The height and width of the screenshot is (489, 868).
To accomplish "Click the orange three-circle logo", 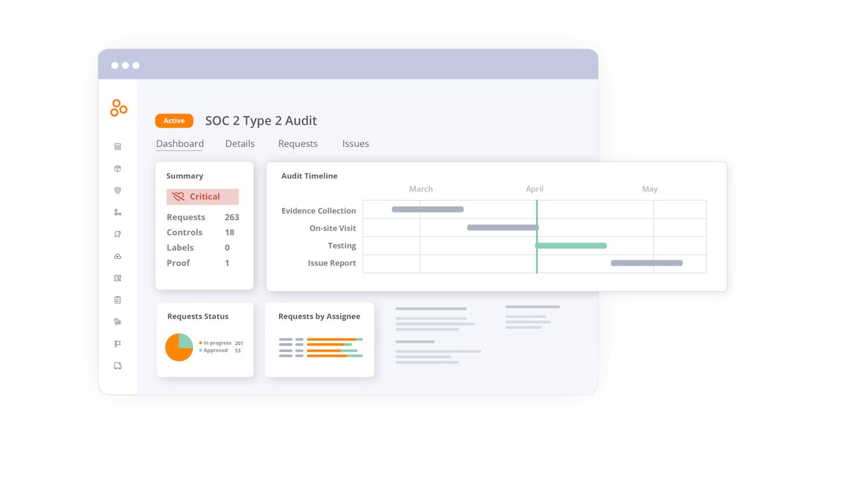I will point(118,108).
